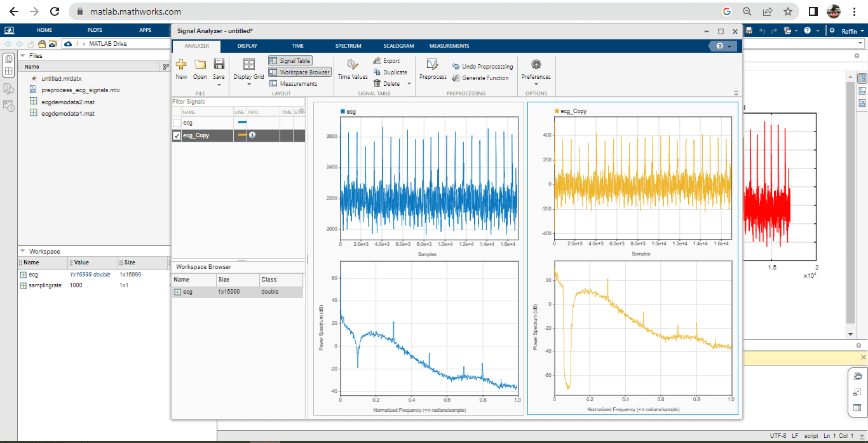
Task: Expand the Preferences dropdown arrow
Action: tap(536, 85)
